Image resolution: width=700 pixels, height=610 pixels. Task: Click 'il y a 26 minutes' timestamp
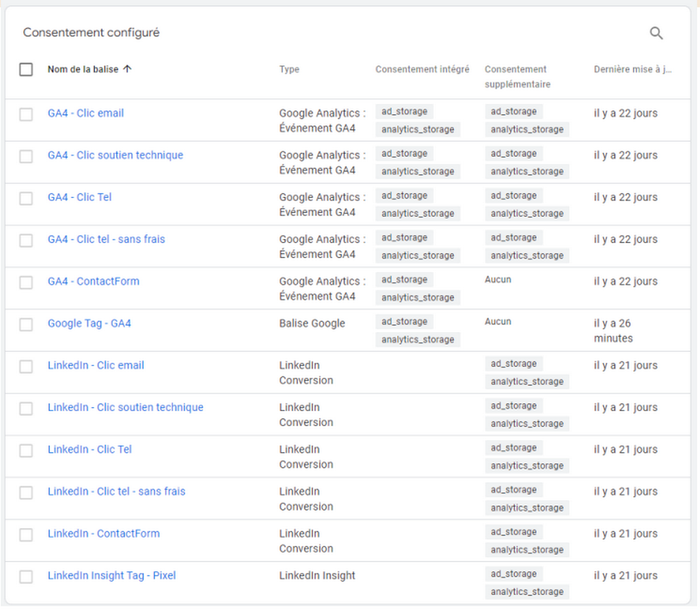click(613, 331)
